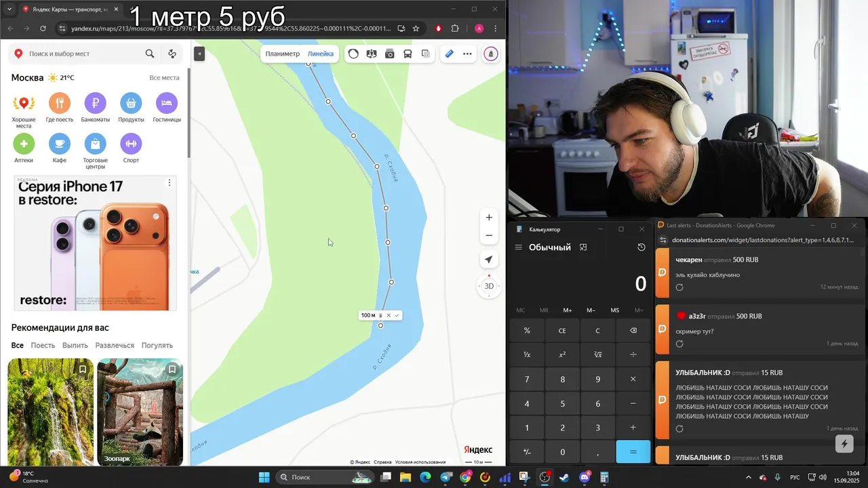Click the search magnifier in Yandex Maps
Screen dimensions: 868x488
pos(150,54)
